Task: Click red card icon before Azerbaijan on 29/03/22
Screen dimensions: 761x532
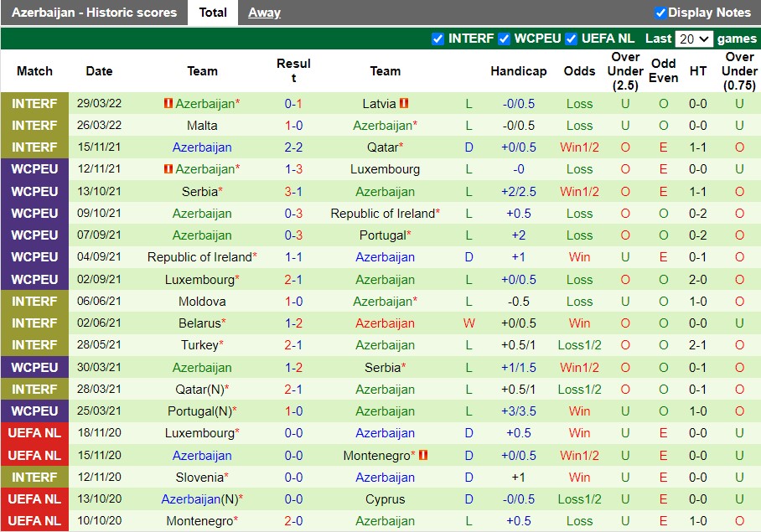Action: click(167, 103)
